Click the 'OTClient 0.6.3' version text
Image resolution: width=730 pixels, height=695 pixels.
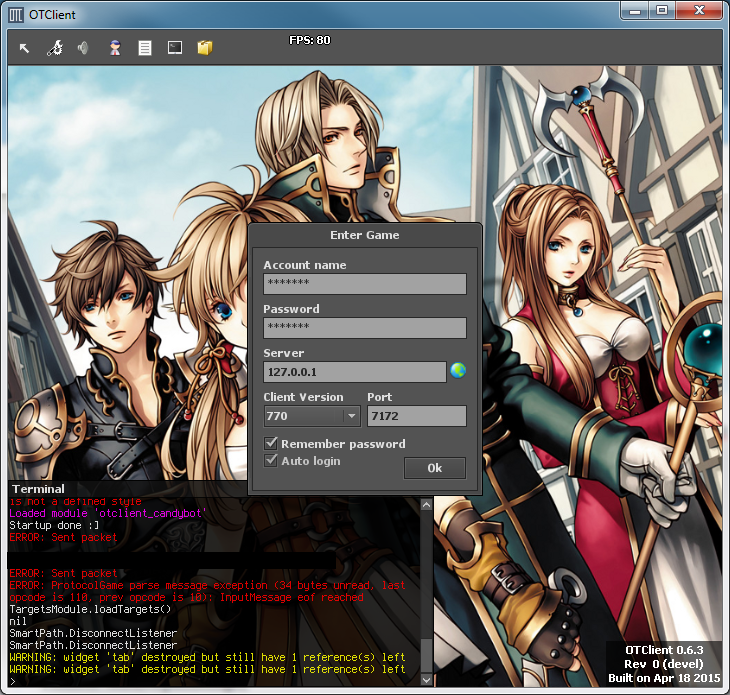[664, 650]
